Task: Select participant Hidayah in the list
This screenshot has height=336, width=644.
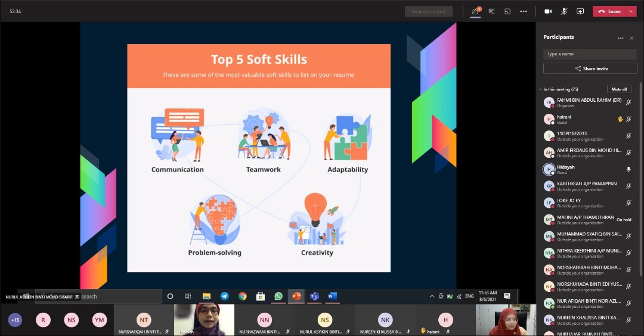Action: coord(588,169)
